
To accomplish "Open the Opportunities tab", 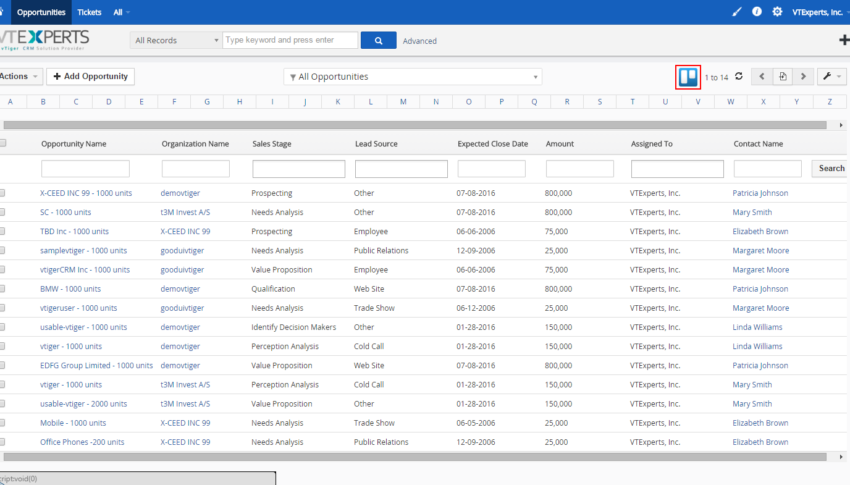I will tap(41, 12).
